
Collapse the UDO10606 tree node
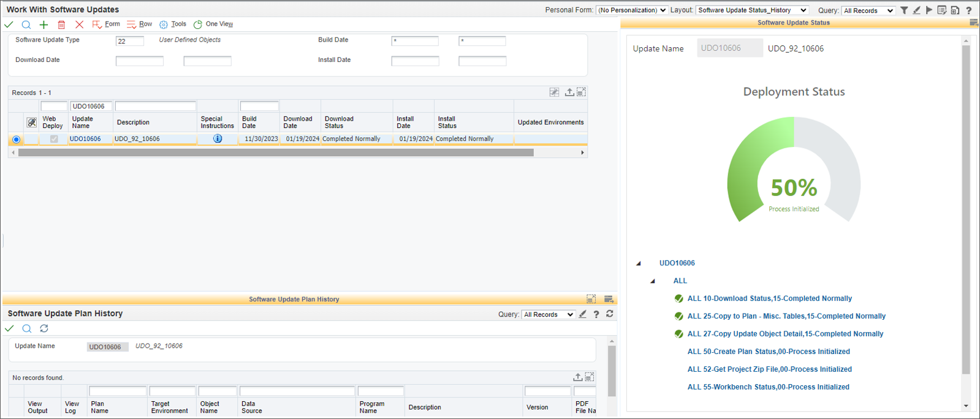pyautogui.click(x=639, y=263)
